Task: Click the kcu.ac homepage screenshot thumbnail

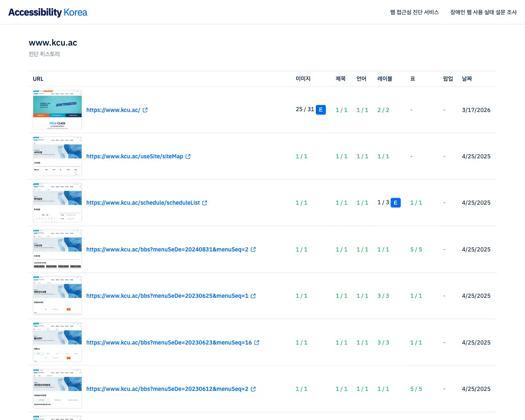Action: click(x=57, y=110)
